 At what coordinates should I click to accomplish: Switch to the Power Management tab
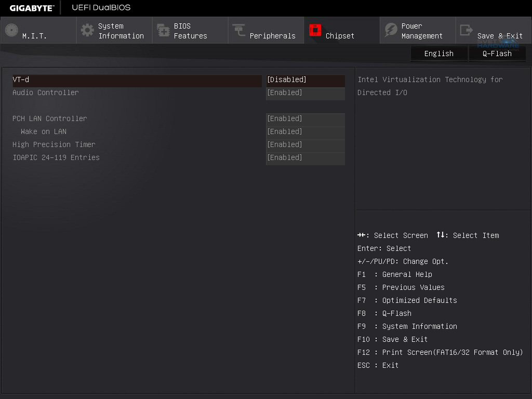coord(422,31)
